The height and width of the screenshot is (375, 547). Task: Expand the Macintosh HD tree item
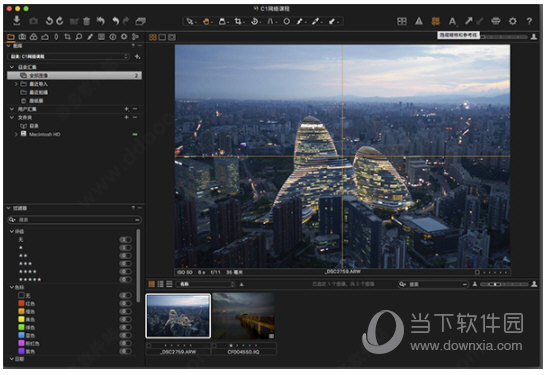(x=16, y=134)
